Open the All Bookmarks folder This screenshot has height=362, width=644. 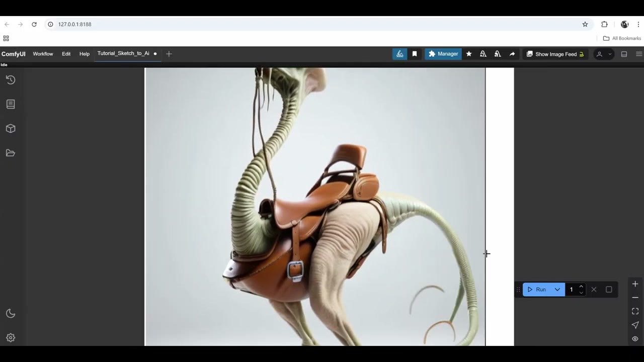pyautogui.click(x=622, y=38)
